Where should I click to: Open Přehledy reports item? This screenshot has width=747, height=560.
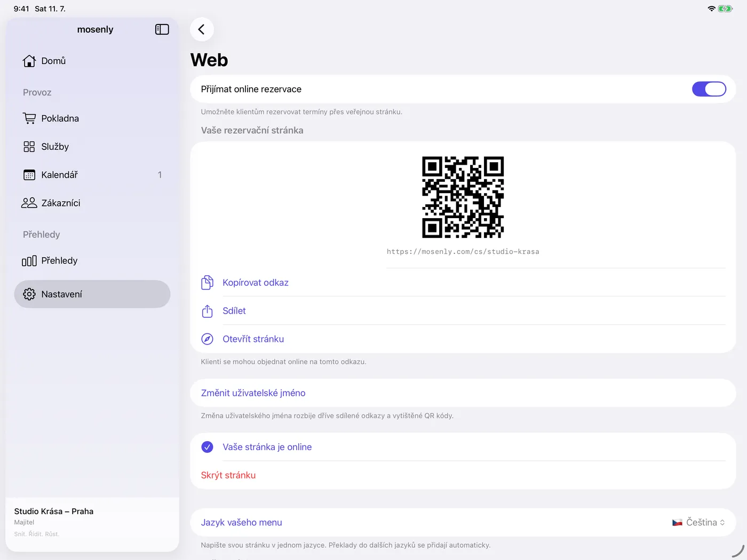point(92,261)
